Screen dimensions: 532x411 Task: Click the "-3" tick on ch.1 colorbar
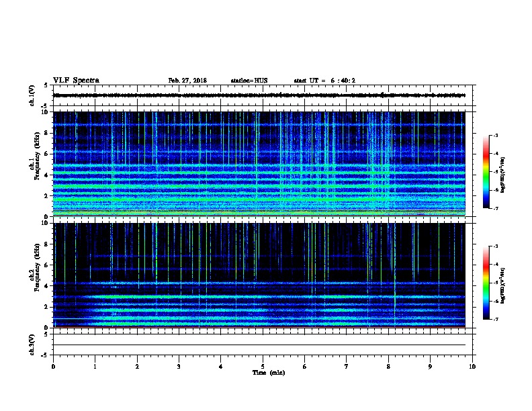pyautogui.click(x=495, y=135)
